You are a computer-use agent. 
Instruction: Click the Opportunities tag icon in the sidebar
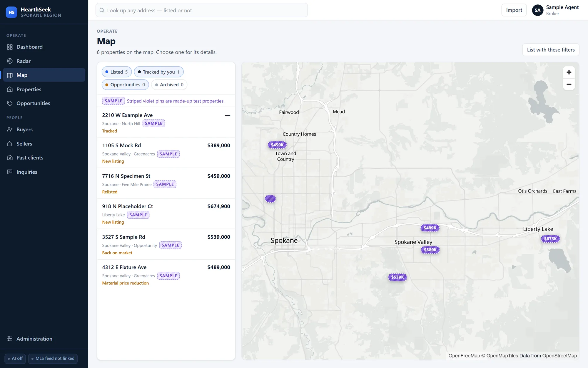point(10,103)
